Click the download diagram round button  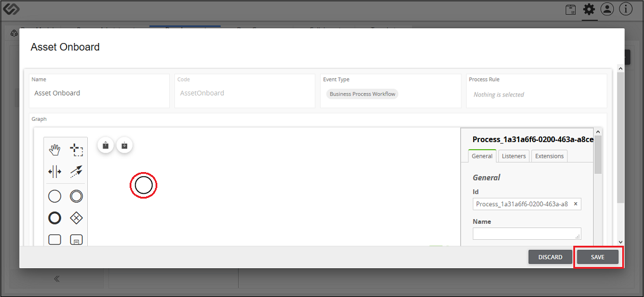[124, 145]
